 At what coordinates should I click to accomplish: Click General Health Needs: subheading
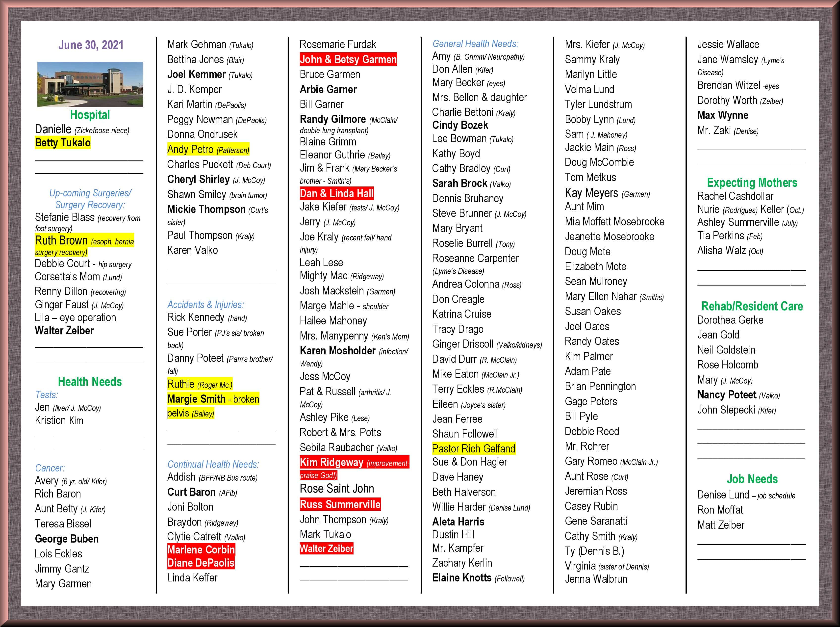coord(475,44)
